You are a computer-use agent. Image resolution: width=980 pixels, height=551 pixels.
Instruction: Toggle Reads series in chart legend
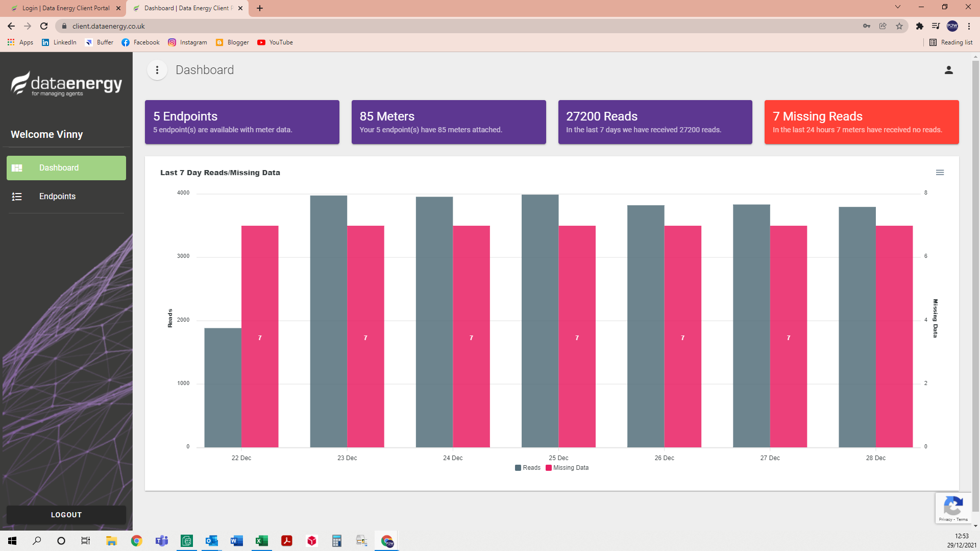click(x=528, y=468)
